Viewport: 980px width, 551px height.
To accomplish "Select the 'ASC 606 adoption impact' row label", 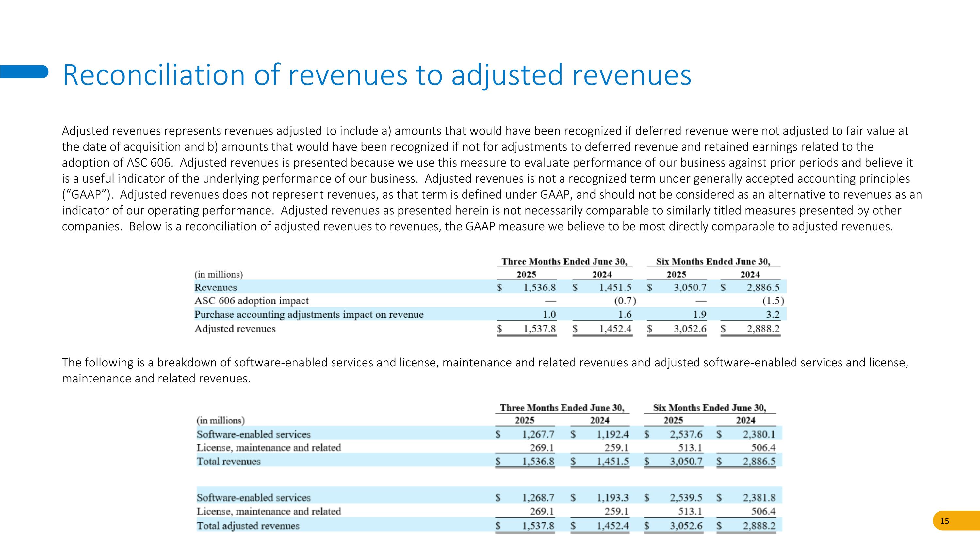I will pos(251,301).
